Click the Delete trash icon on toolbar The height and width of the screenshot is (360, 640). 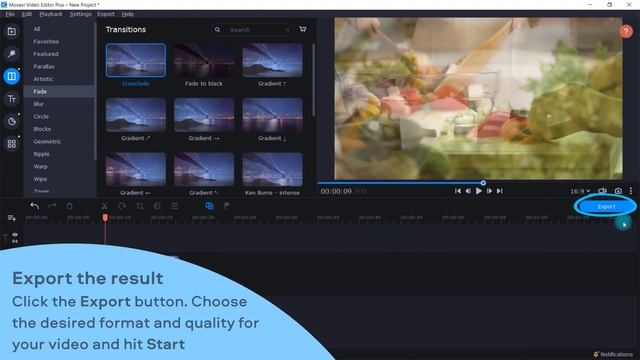tap(69, 206)
